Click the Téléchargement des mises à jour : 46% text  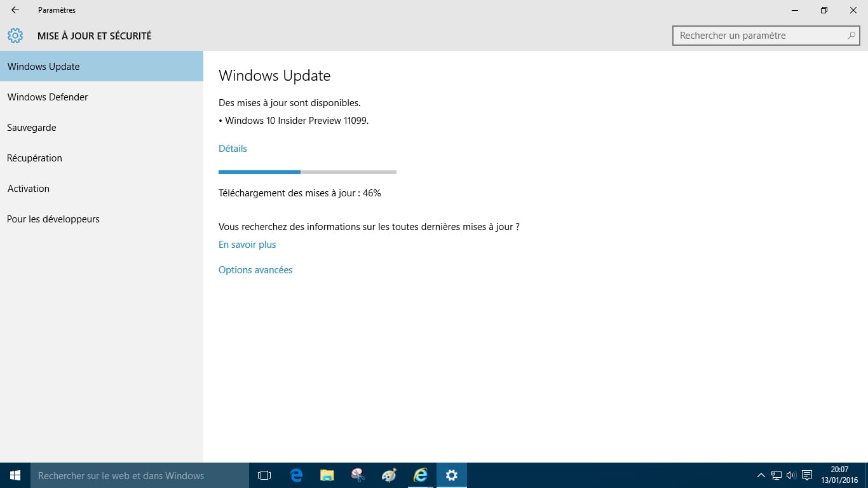(x=300, y=193)
